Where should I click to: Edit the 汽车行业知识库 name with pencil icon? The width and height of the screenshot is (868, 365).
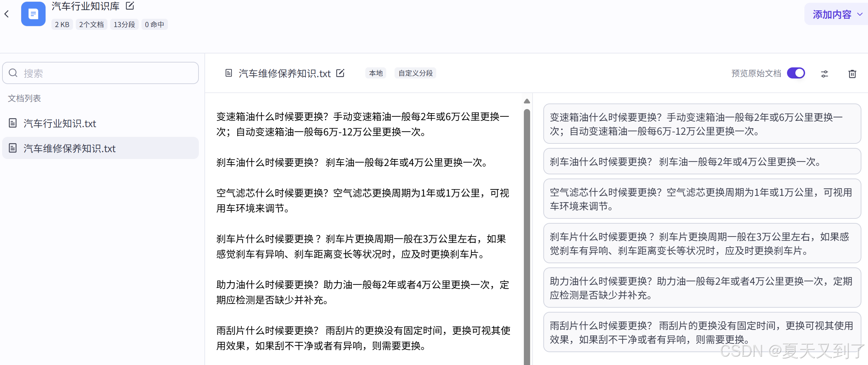130,6
